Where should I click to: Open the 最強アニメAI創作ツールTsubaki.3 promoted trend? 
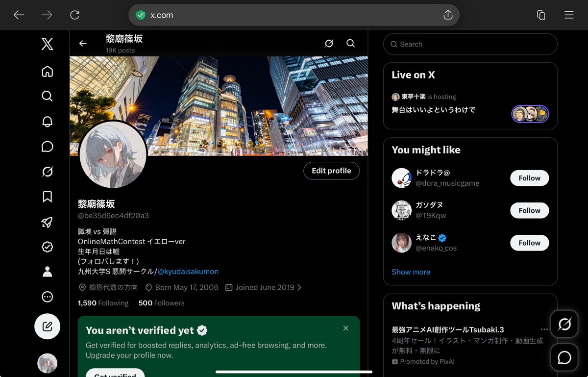pos(448,329)
